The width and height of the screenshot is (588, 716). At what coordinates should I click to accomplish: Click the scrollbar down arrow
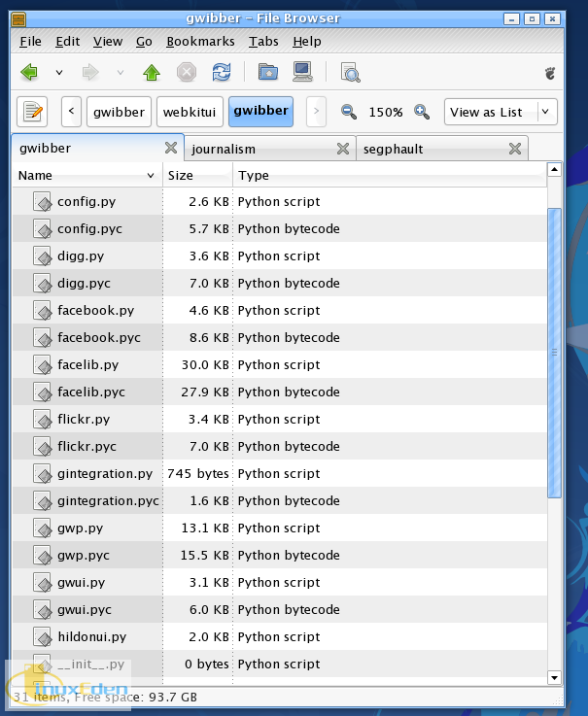click(554, 678)
